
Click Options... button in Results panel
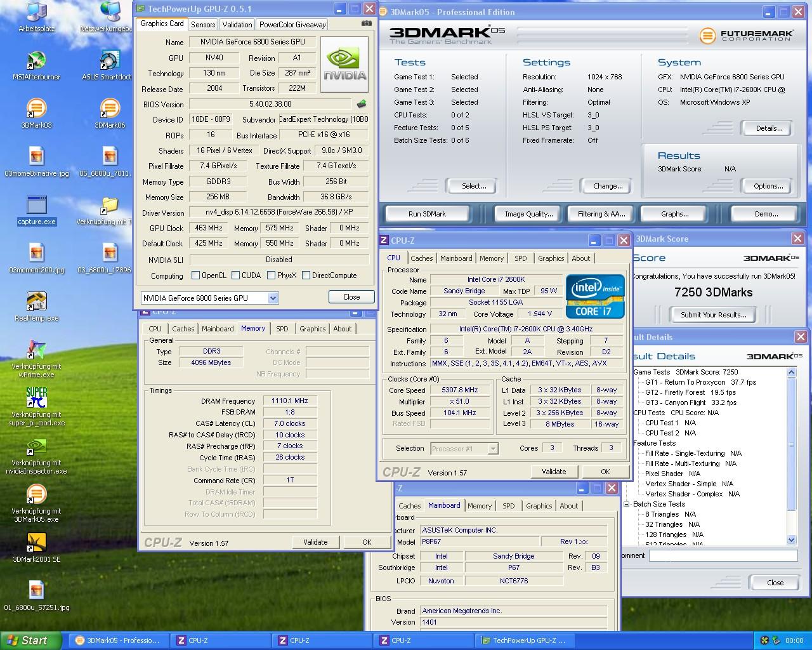pos(768,186)
